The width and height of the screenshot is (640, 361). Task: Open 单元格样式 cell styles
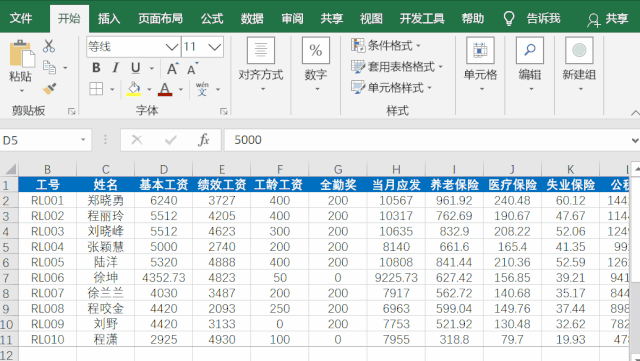coord(391,87)
